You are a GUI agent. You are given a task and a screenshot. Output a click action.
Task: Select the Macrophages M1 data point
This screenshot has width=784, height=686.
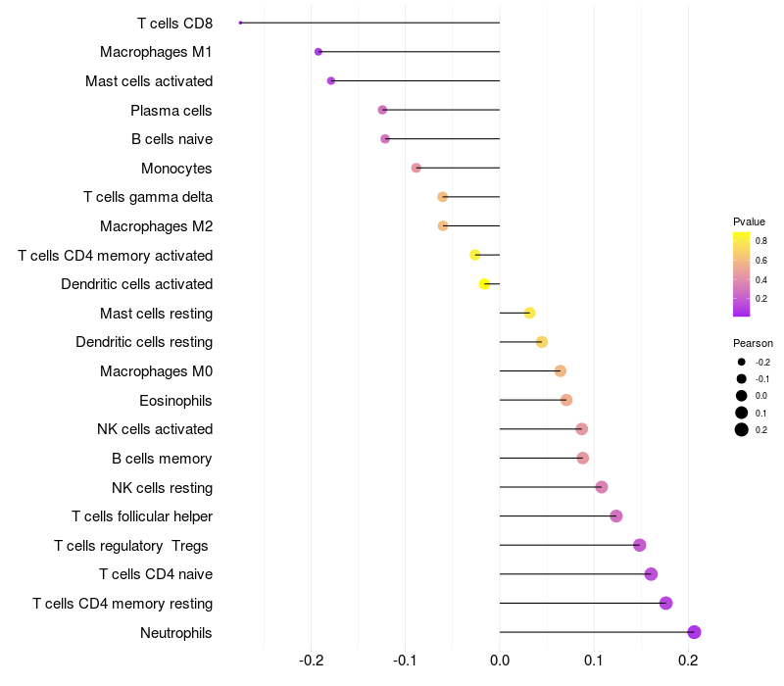click(318, 52)
